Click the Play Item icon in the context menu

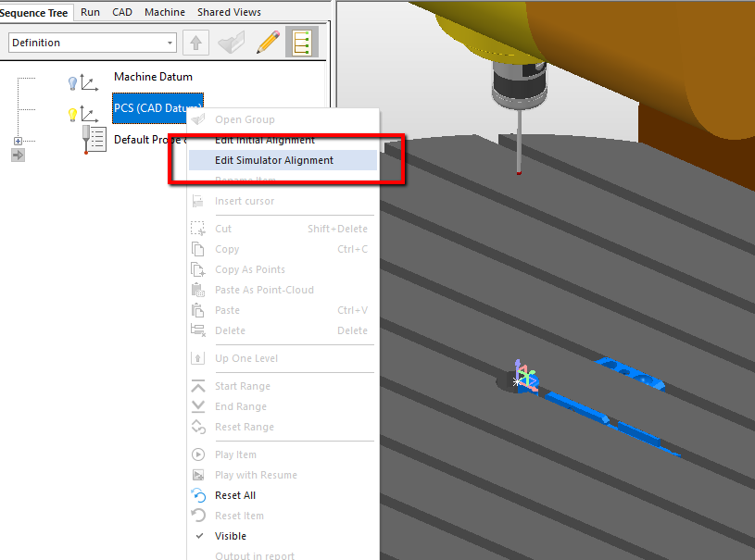pos(197,454)
